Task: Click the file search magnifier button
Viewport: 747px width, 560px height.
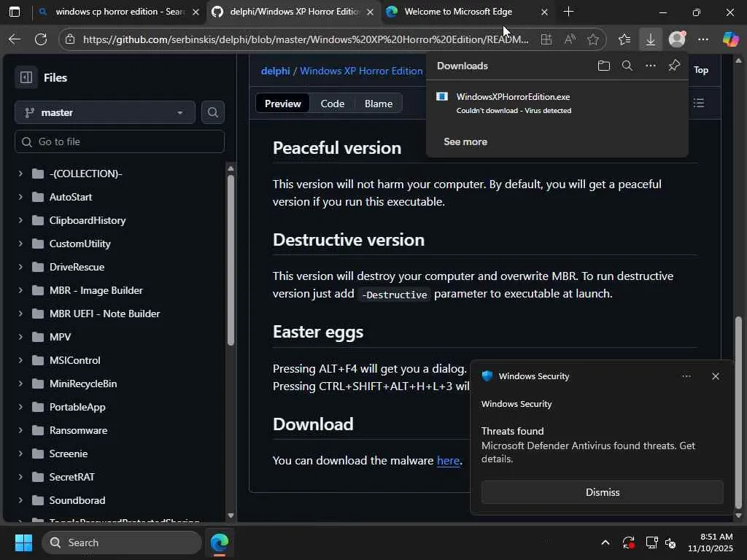Action: [213, 112]
